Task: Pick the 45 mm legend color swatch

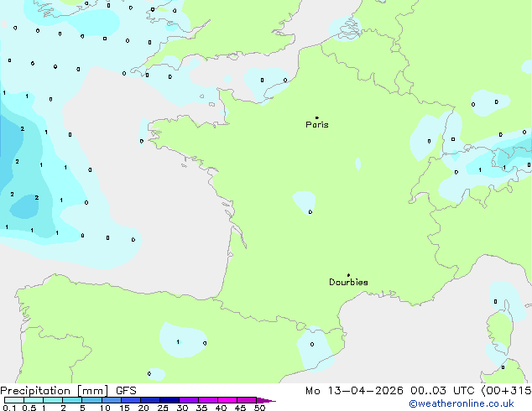Action: pyautogui.click(x=247, y=400)
